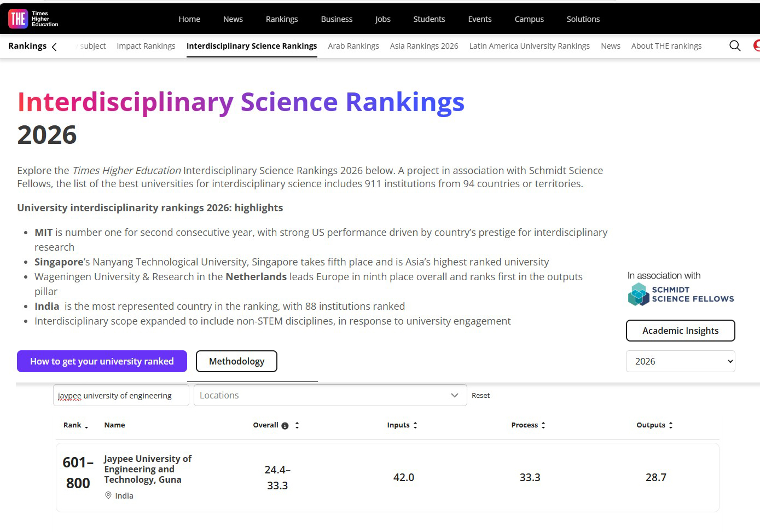
Task: Open the Methodology button
Action: click(236, 361)
